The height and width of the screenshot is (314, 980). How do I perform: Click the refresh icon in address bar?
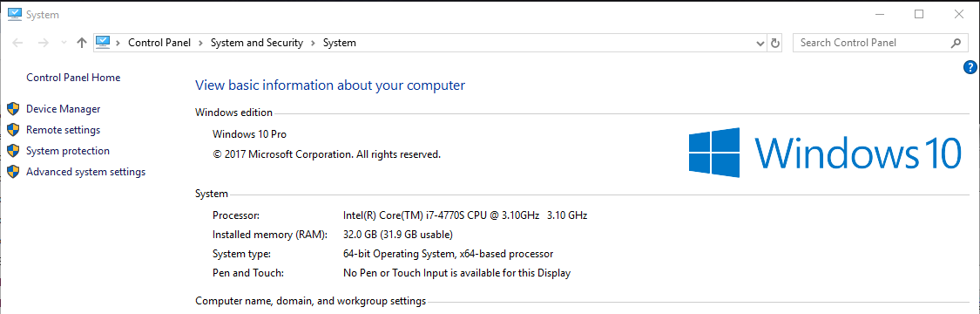(775, 43)
